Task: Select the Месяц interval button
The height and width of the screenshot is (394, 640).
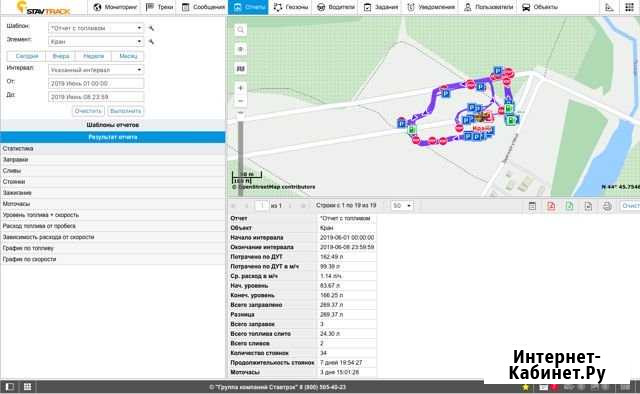Action: click(x=128, y=56)
